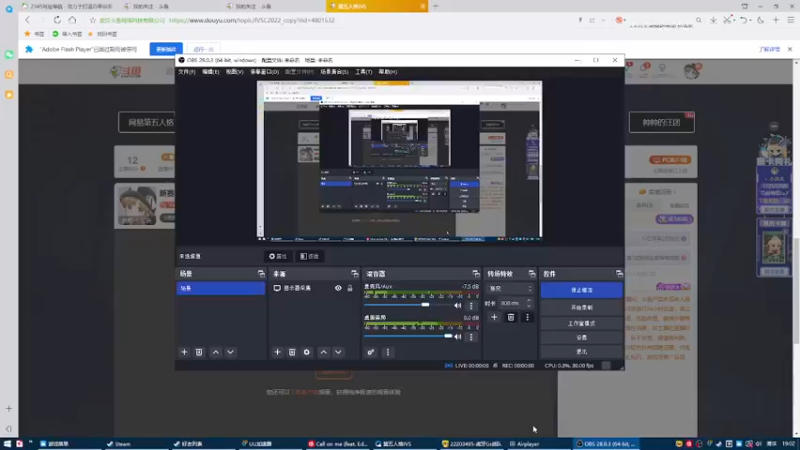
Task: Open the View menu in OBS
Action: (x=234, y=72)
